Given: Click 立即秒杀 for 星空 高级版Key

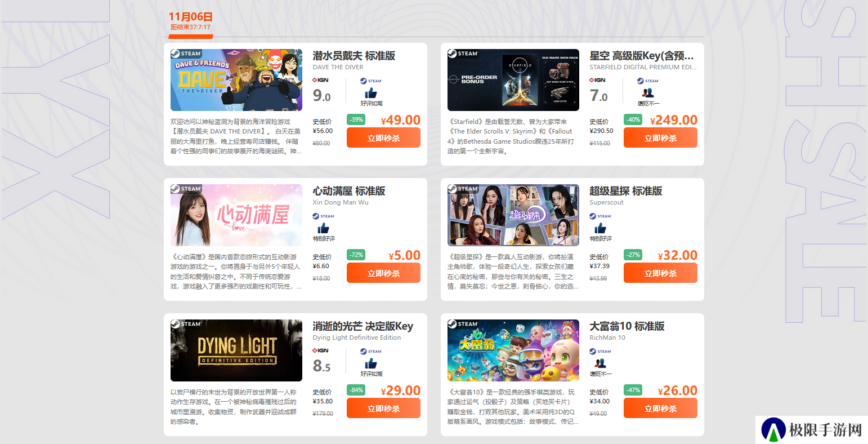Looking at the screenshot, I should 660,137.
